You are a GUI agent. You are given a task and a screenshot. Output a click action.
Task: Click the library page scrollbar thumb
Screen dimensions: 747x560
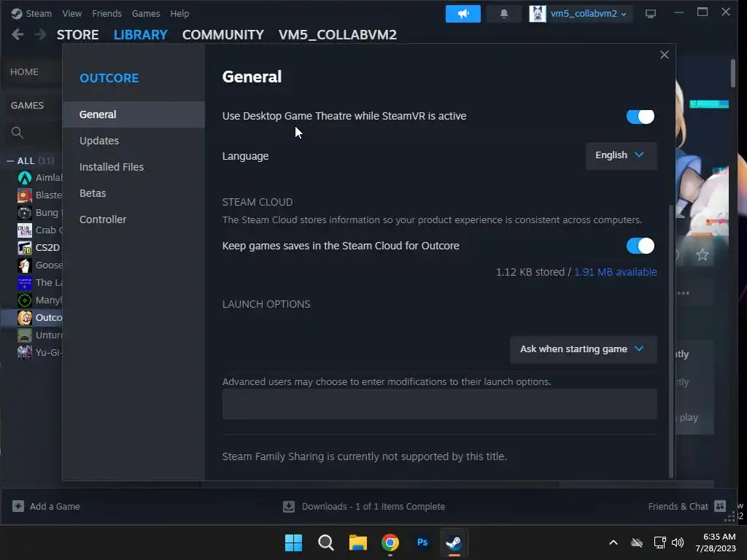(732, 73)
